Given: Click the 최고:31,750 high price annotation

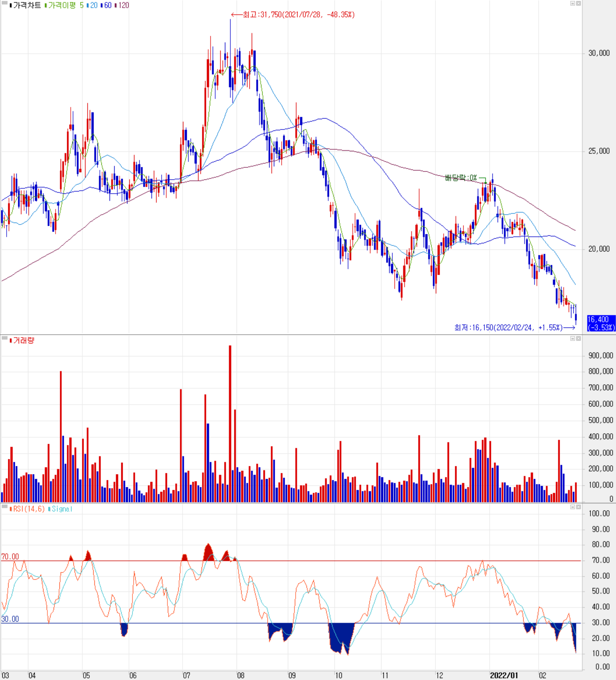Looking at the screenshot, I should click(x=293, y=15).
